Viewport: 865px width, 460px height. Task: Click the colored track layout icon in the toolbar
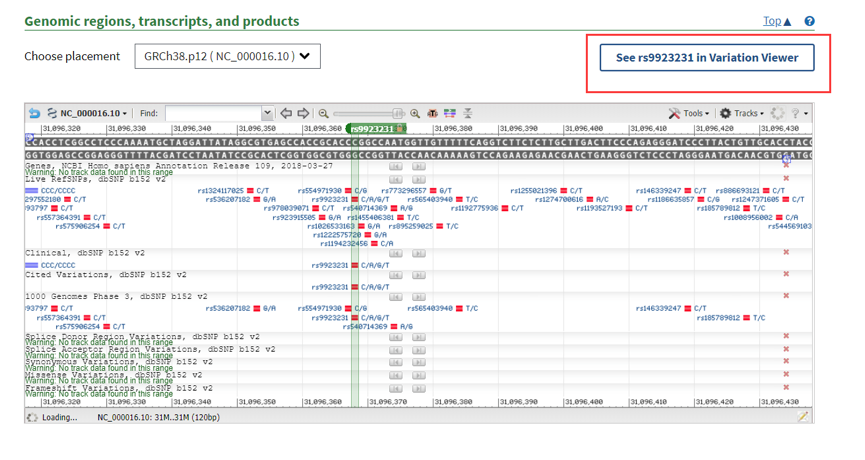[x=450, y=113]
